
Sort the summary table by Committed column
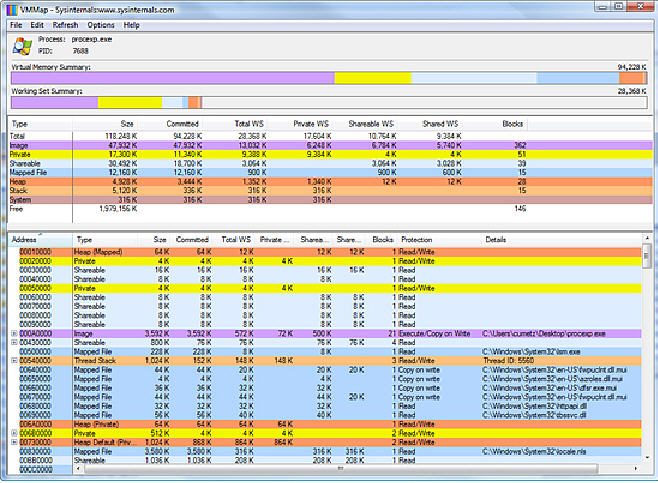181,124
